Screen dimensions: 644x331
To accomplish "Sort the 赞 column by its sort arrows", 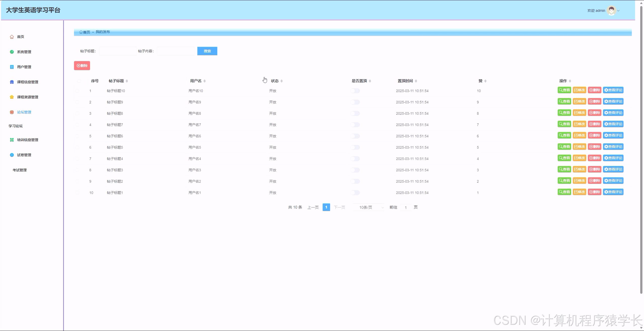I will (x=485, y=81).
